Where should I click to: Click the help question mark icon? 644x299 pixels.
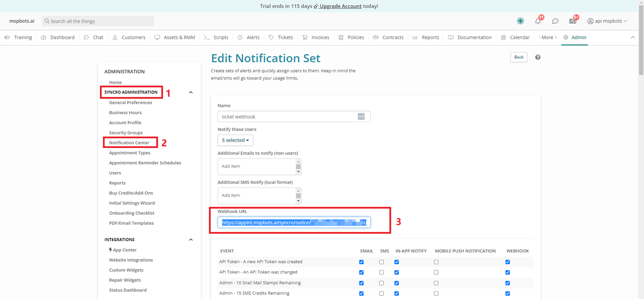[x=538, y=57]
